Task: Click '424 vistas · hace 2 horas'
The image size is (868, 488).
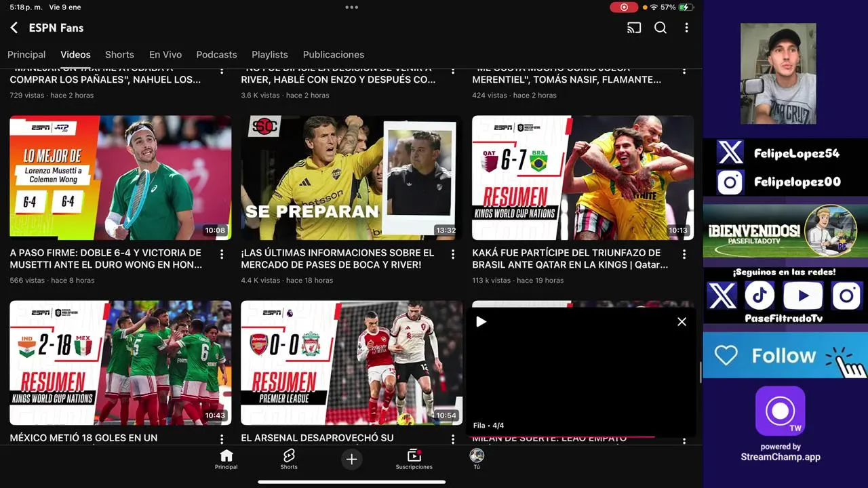Action: click(x=514, y=95)
